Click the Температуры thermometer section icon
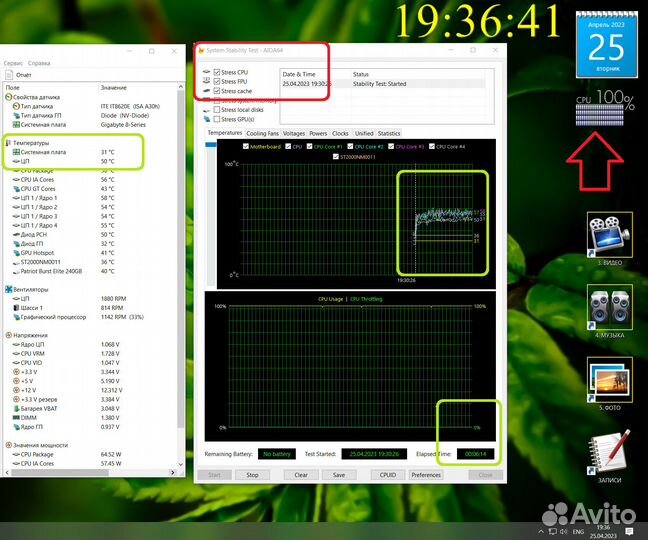 click(8, 143)
